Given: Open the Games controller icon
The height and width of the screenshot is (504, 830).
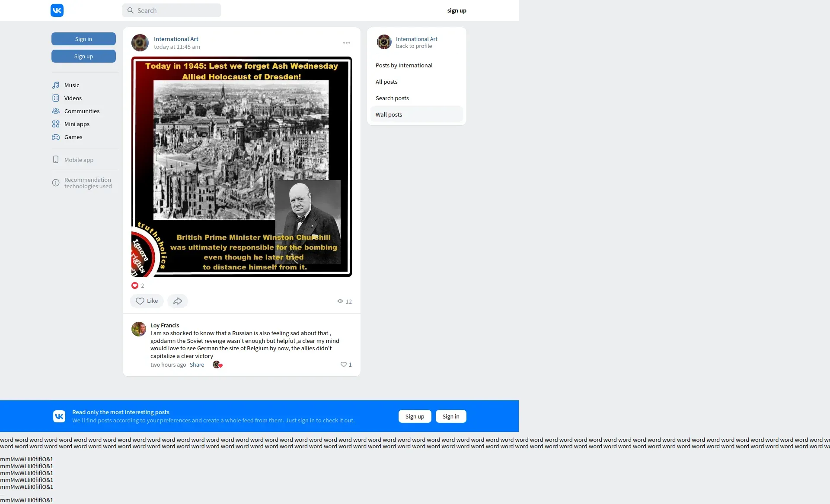Looking at the screenshot, I should click(56, 137).
